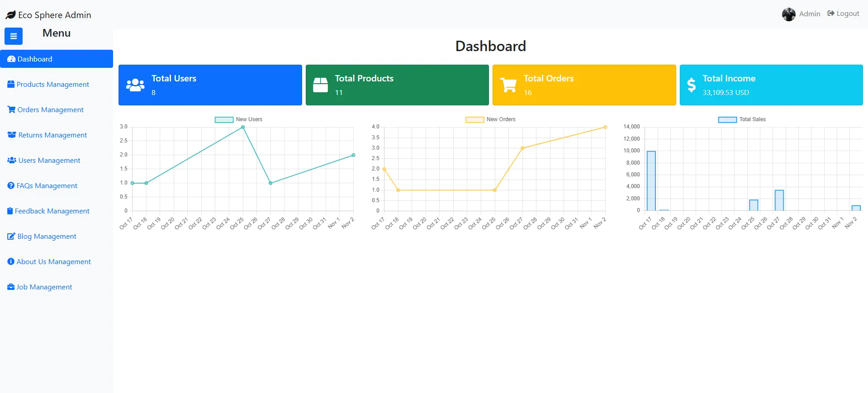Click the Eco Sphere leaf logo icon
This screenshot has height=393, width=868.
click(10, 15)
